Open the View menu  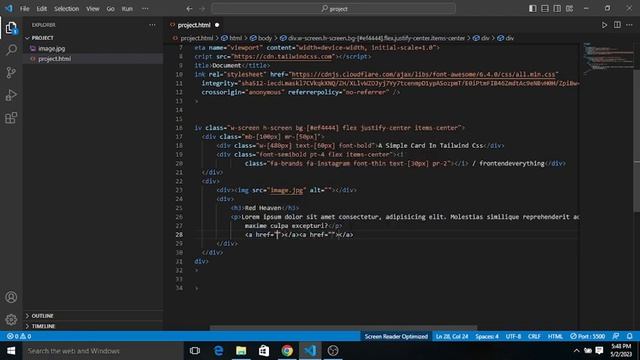pos(93,9)
